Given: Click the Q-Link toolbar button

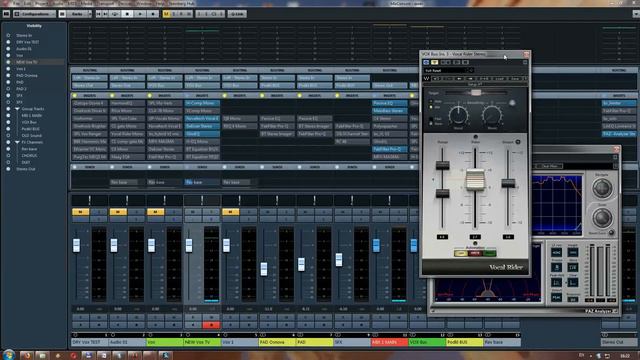Looking at the screenshot, I should click(x=237, y=14).
